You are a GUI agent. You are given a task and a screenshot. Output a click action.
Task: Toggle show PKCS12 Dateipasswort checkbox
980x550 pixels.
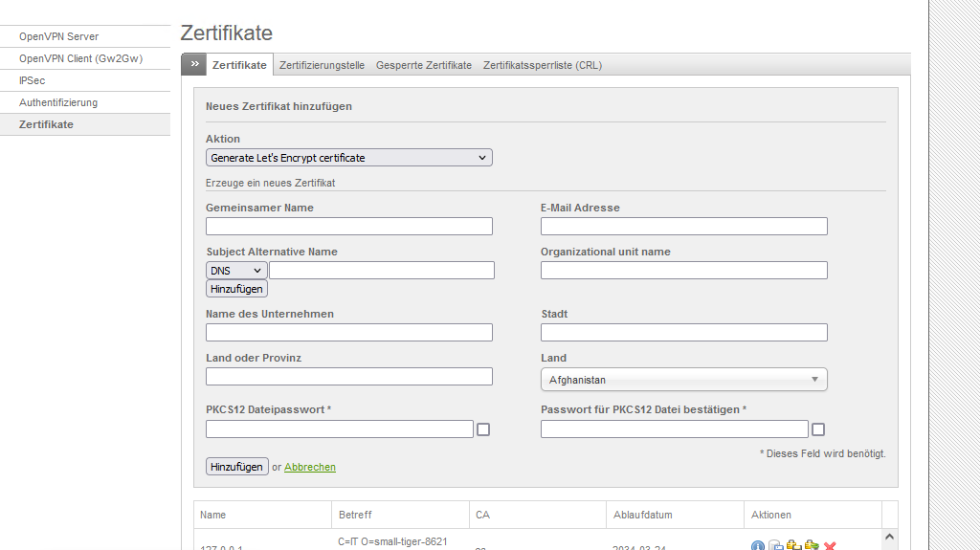click(x=483, y=429)
